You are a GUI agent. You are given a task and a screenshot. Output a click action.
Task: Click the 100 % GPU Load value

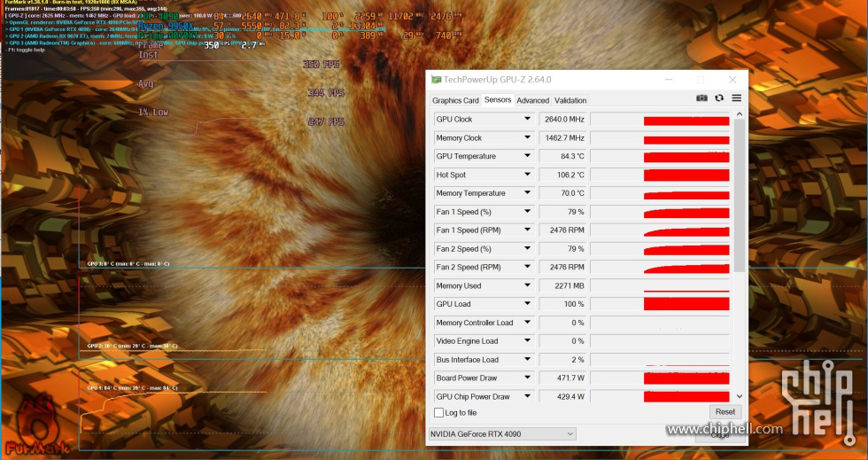tap(563, 304)
